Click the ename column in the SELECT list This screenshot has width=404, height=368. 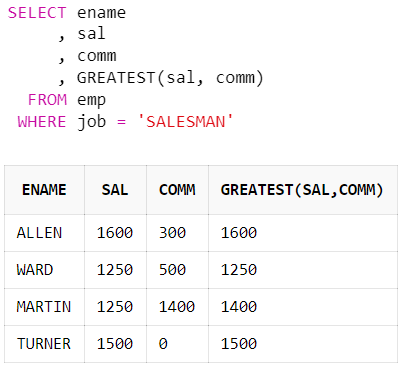click(x=101, y=13)
